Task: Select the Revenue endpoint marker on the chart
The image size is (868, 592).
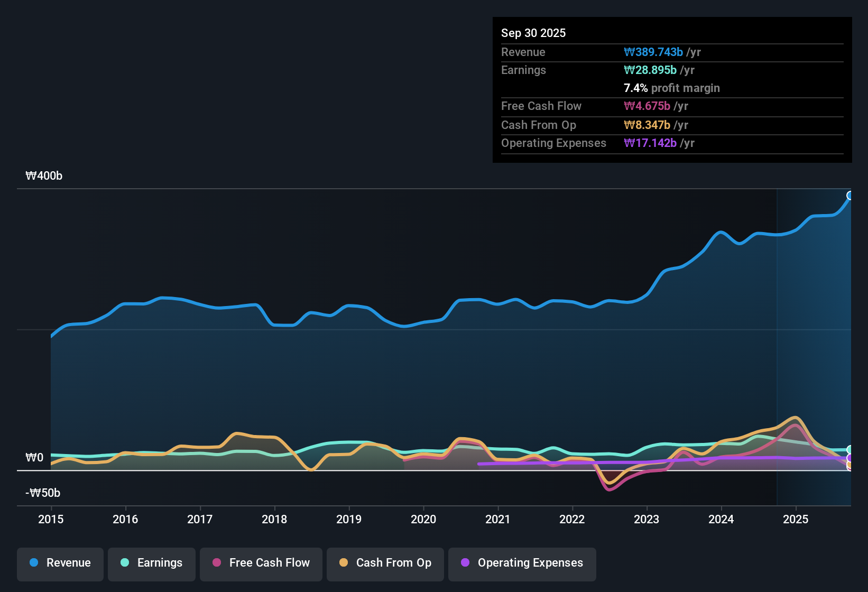Action: (x=850, y=196)
